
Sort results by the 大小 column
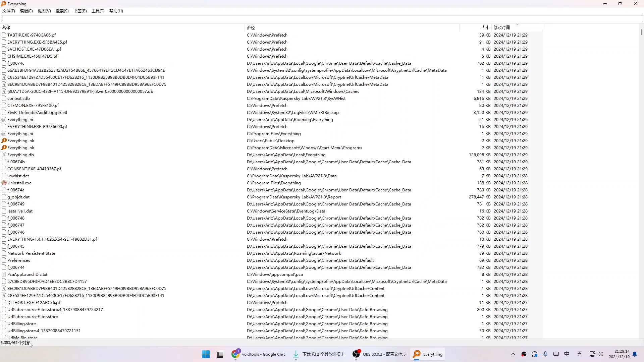click(x=485, y=27)
